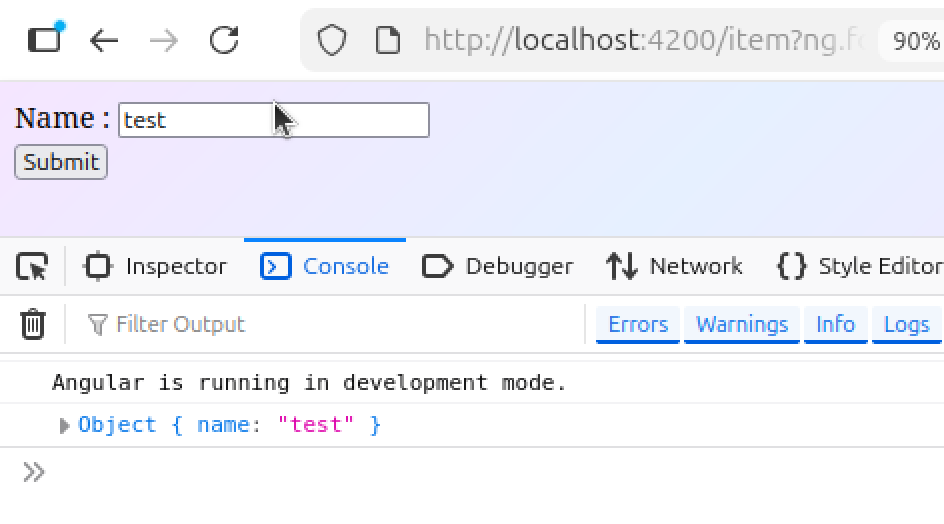Toggle the Logs filter
944x524 pixels.
click(x=906, y=325)
